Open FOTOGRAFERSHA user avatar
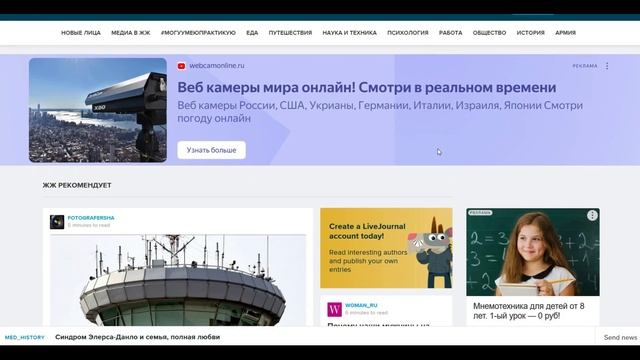 [x=57, y=222]
